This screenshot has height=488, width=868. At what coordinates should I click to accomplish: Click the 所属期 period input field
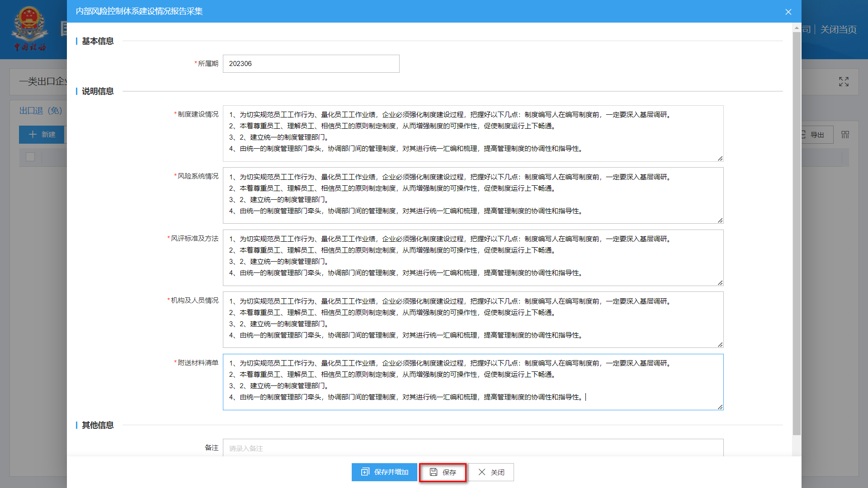(x=311, y=64)
